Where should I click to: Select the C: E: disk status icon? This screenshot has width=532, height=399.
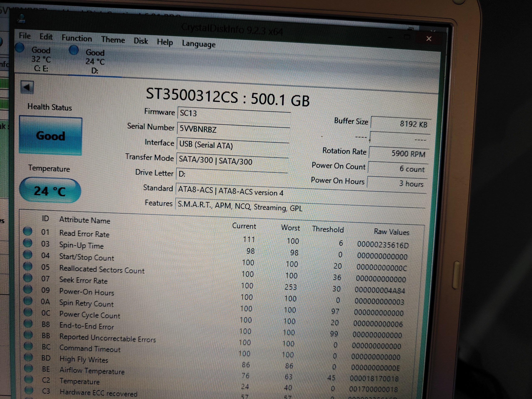click(x=20, y=48)
